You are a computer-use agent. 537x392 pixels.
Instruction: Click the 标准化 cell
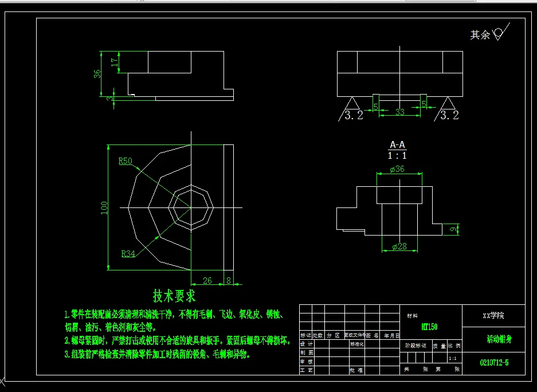356,344
